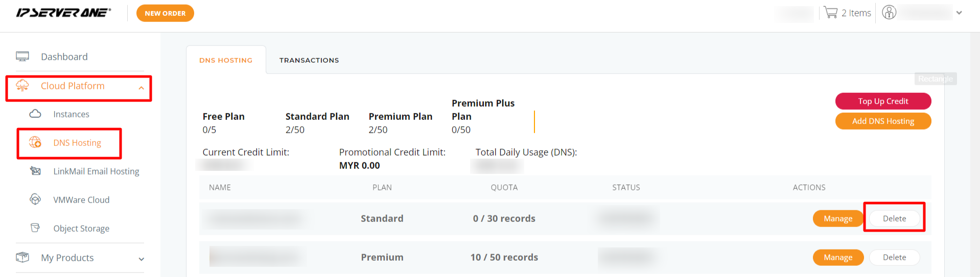Delete the Standard plan DNS entry
The height and width of the screenshot is (277, 980).
coord(894,218)
